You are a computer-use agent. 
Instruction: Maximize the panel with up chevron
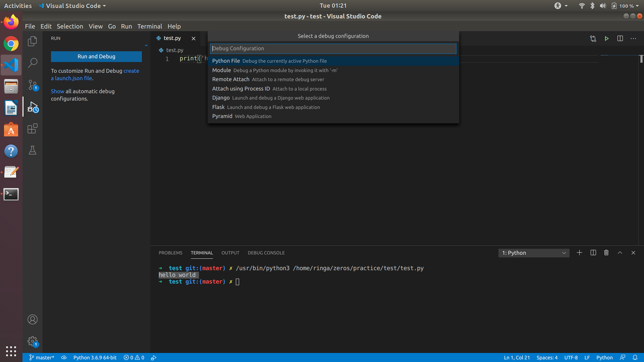tap(620, 252)
